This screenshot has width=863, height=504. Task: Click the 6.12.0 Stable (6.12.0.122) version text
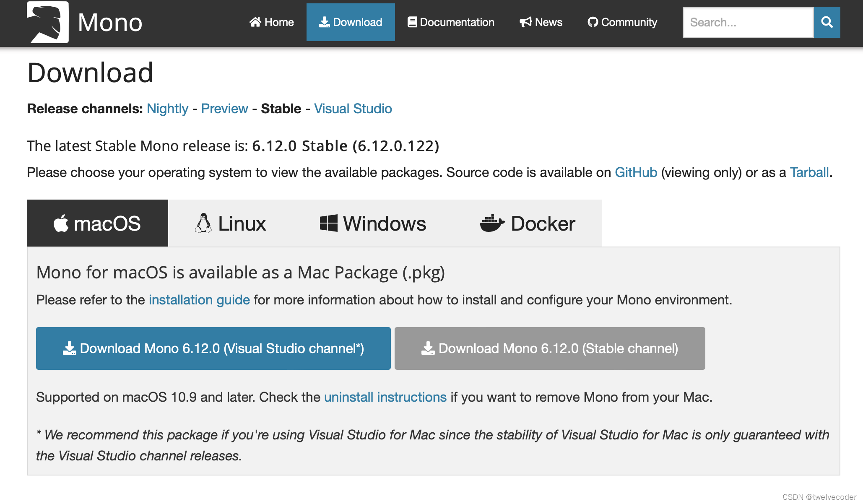(x=346, y=146)
